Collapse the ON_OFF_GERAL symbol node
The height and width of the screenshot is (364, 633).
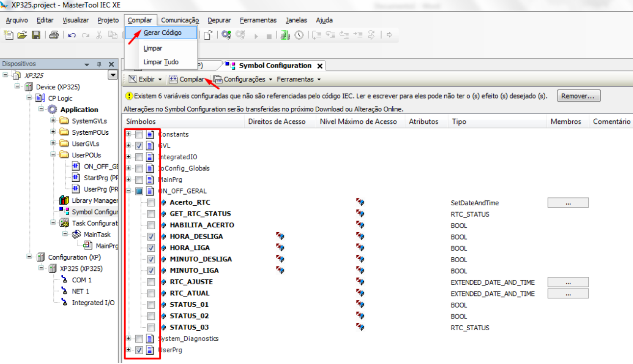[x=128, y=191]
